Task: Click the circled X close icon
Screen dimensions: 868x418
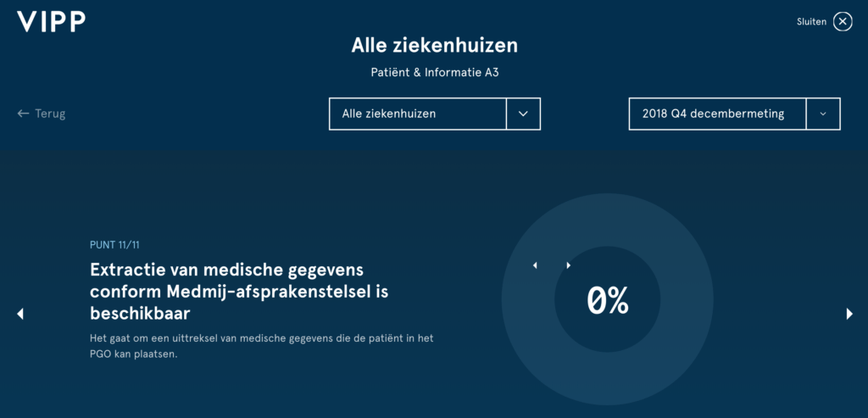Action: [x=843, y=21]
